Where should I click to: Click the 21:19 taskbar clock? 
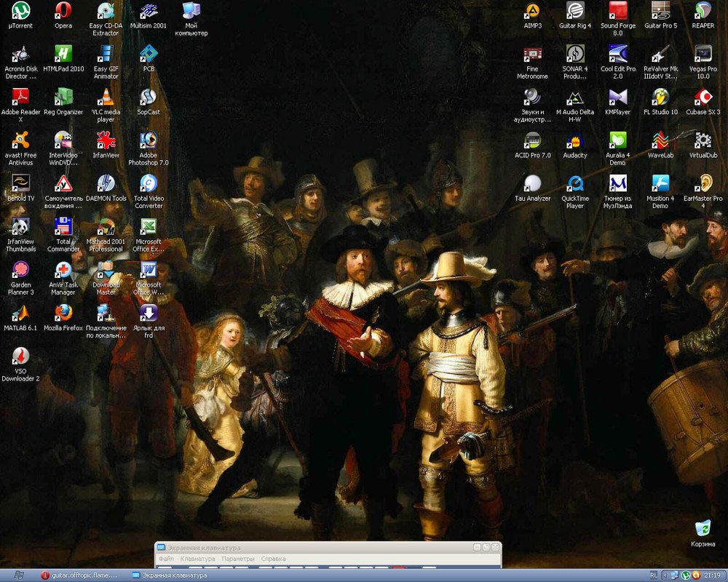pos(713,575)
